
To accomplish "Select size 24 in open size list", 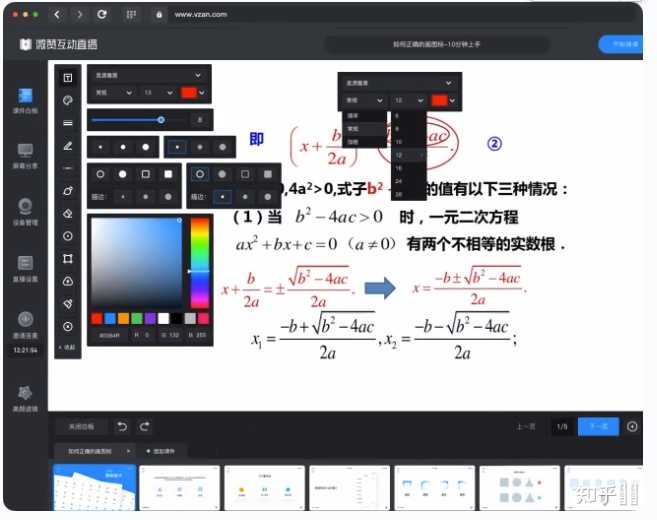I will click(409, 181).
